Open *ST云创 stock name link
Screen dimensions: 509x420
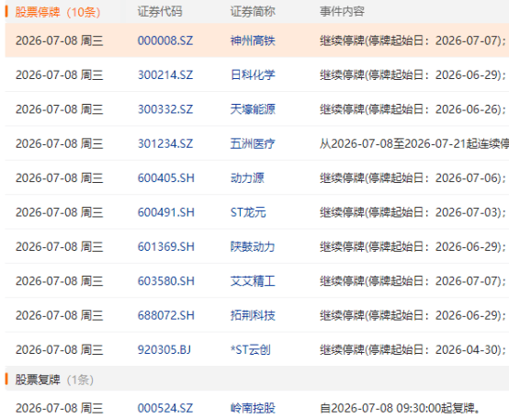coord(250,350)
